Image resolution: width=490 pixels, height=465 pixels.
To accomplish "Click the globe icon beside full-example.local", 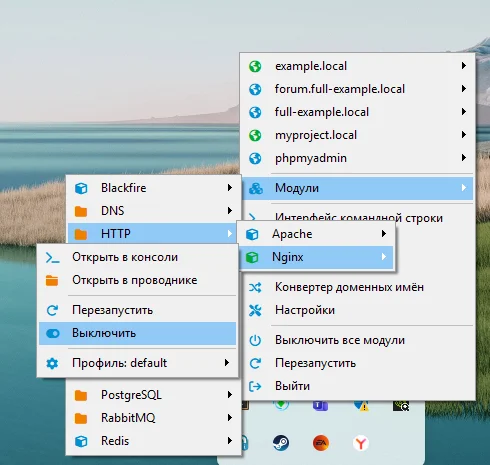I will pyautogui.click(x=255, y=112).
